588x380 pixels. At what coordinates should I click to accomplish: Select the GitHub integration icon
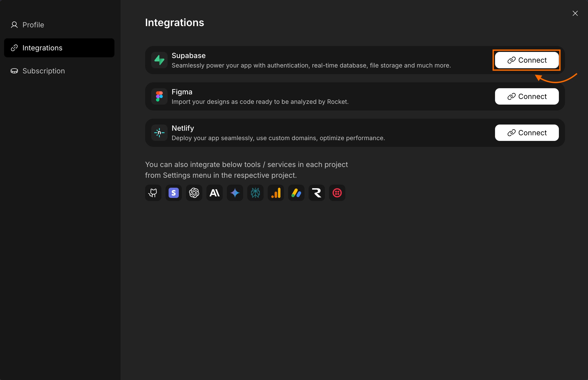coord(153,193)
